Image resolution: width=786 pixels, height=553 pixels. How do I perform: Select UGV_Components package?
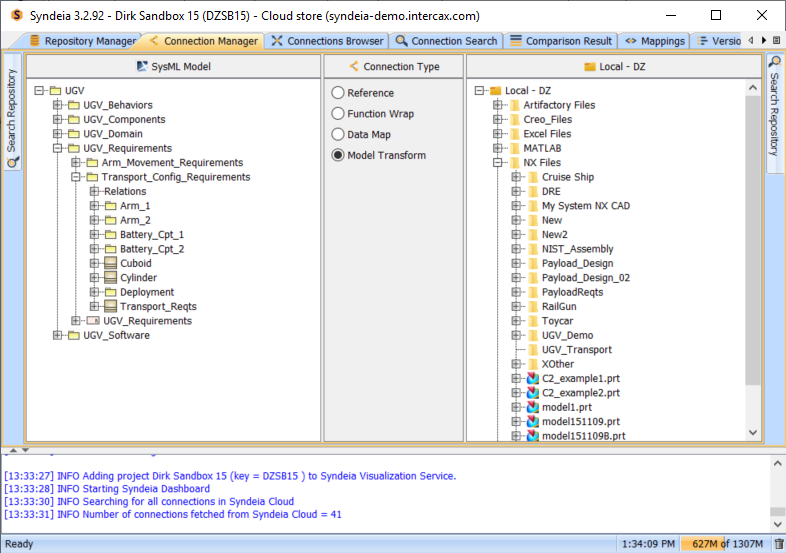coord(124,119)
